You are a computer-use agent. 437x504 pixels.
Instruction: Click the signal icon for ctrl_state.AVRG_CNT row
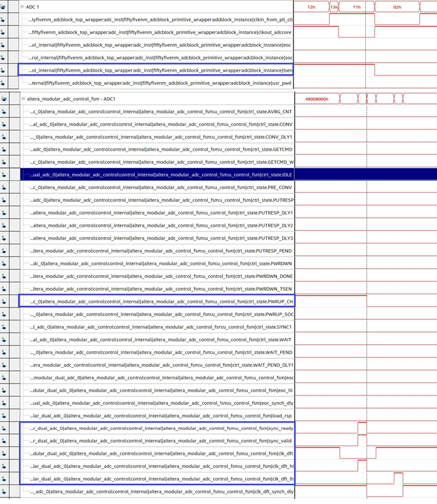4,111
